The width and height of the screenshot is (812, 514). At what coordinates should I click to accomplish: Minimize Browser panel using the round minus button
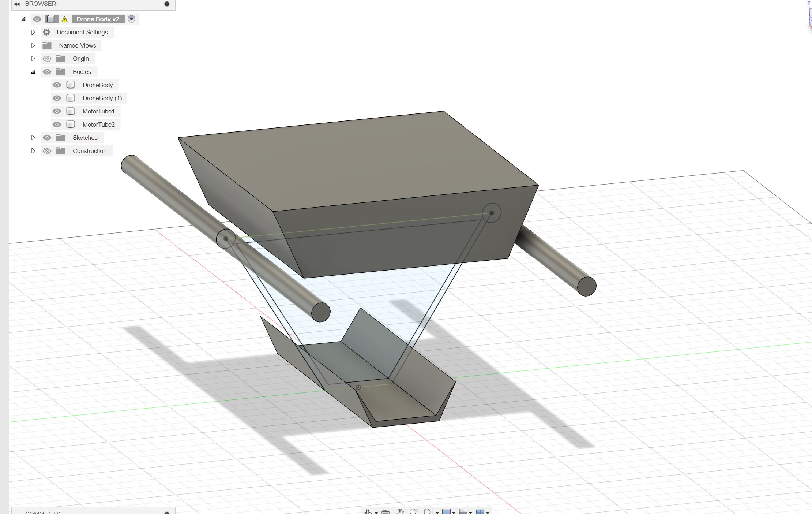click(x=167, y=4)
